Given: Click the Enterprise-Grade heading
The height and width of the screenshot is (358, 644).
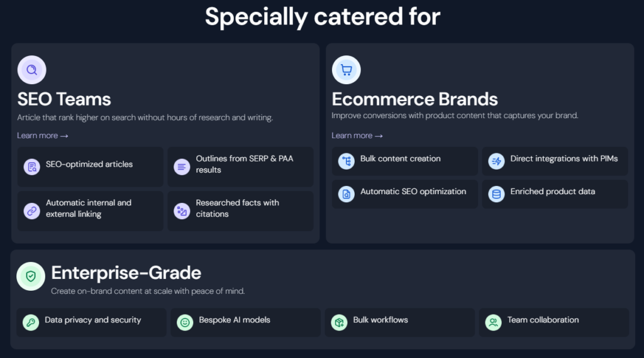Looking at the screenshot, I should click(x=126, y=273).
